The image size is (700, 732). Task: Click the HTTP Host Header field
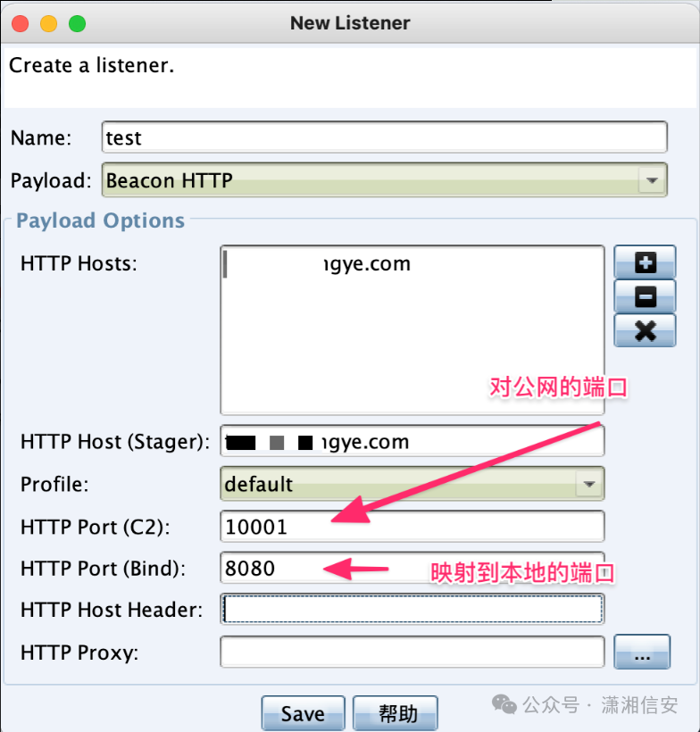point(412,609)
